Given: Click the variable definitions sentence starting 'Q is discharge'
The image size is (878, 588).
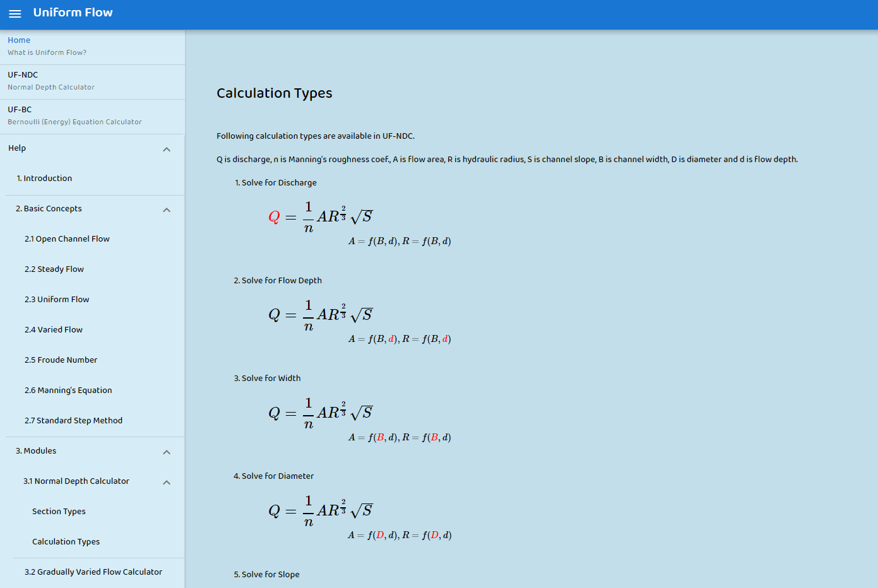Looking at the screenshot, I should pos(507,160).
